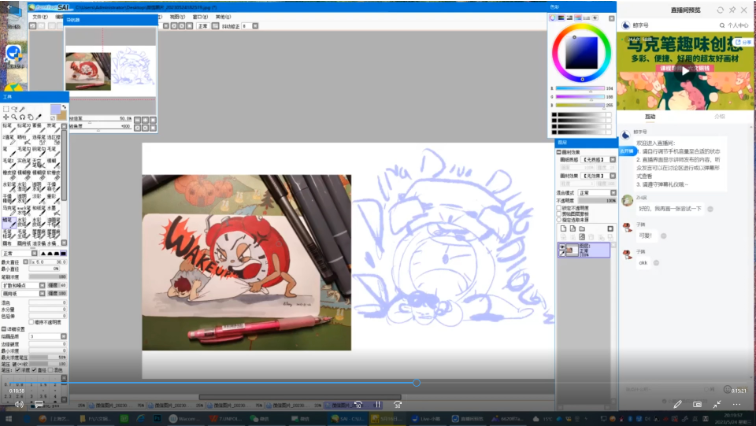Click the 分享 share button
756x426 pixels.
[743, 42]
